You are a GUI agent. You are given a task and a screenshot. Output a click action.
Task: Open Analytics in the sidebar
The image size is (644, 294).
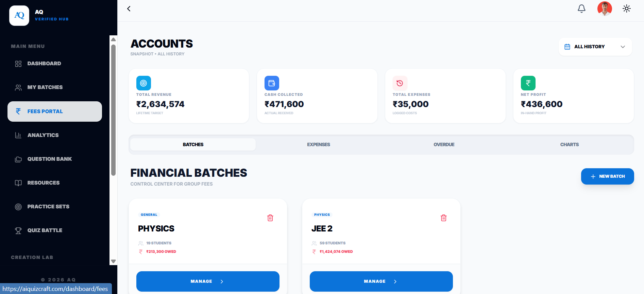(55, 135)
